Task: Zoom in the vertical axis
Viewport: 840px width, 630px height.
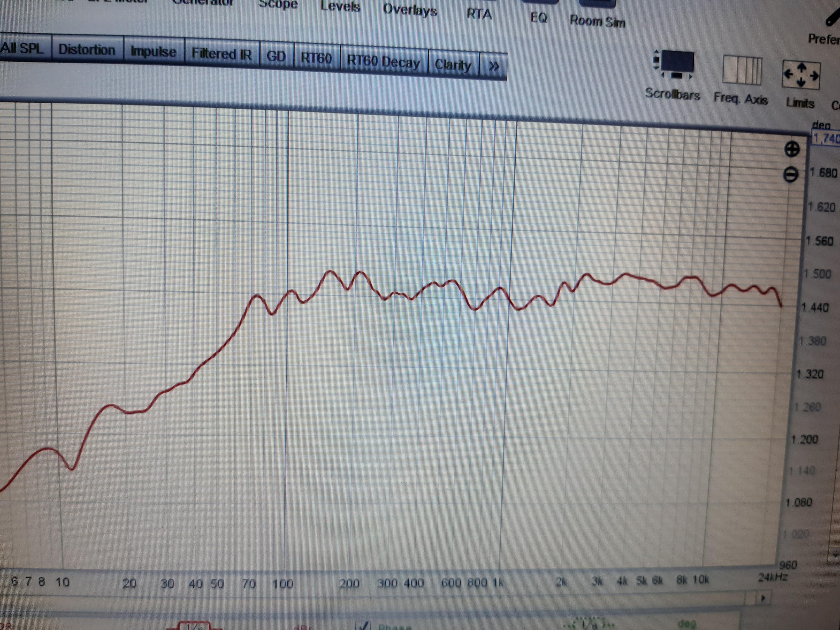Action: tap(792, 149)
